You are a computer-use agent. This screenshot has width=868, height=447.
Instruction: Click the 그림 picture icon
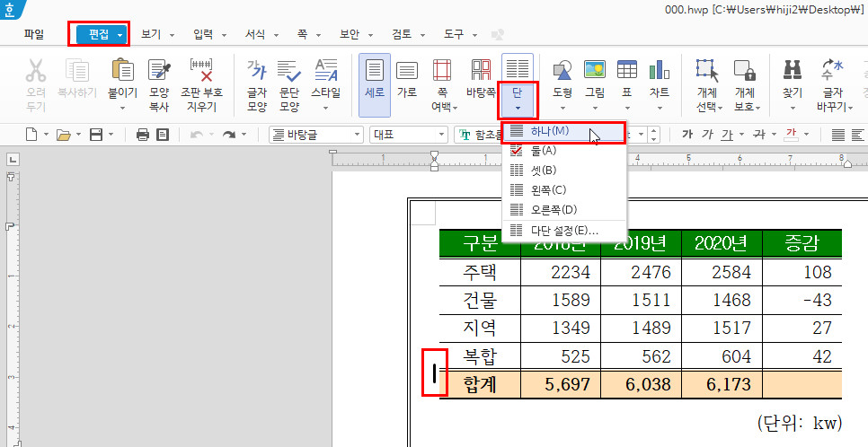coord(595,69)
